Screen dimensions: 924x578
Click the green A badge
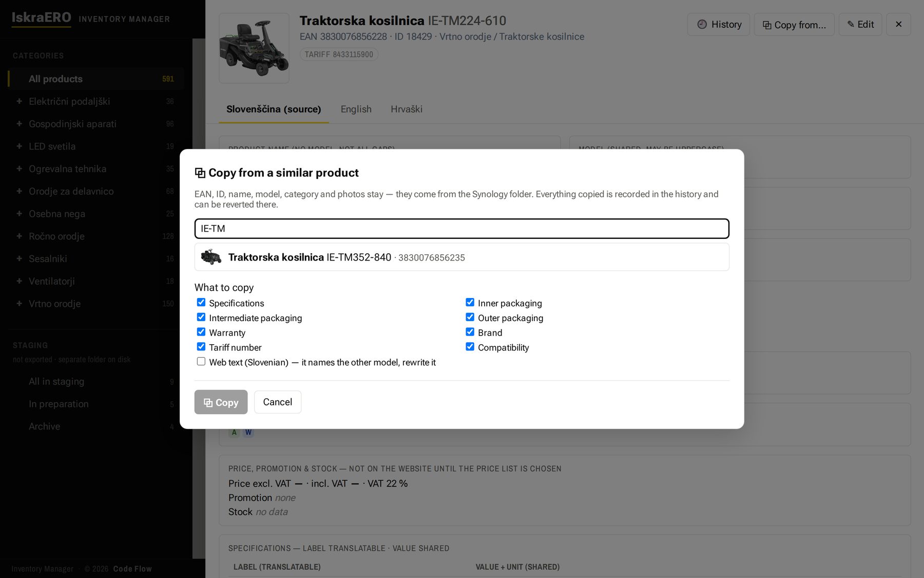point(234,432)
